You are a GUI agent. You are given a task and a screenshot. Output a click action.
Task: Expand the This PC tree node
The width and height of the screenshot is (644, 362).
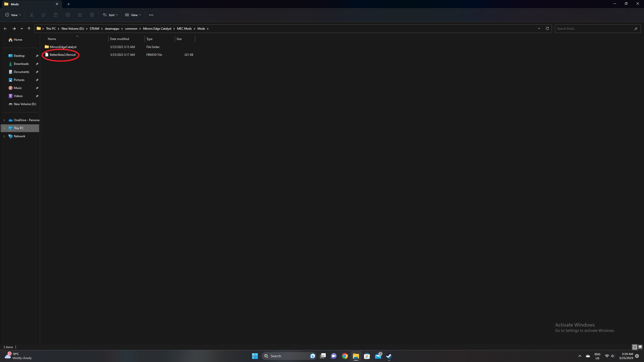(4, 128)
